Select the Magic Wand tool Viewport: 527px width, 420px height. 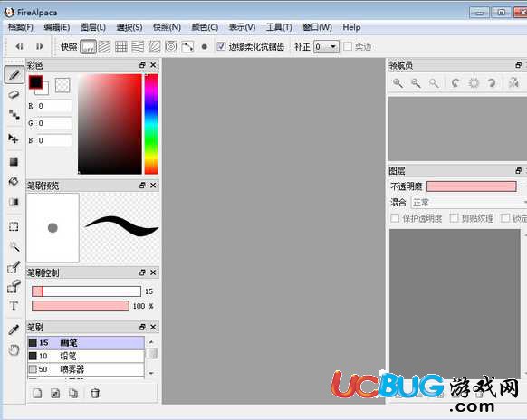pos(14,246)
